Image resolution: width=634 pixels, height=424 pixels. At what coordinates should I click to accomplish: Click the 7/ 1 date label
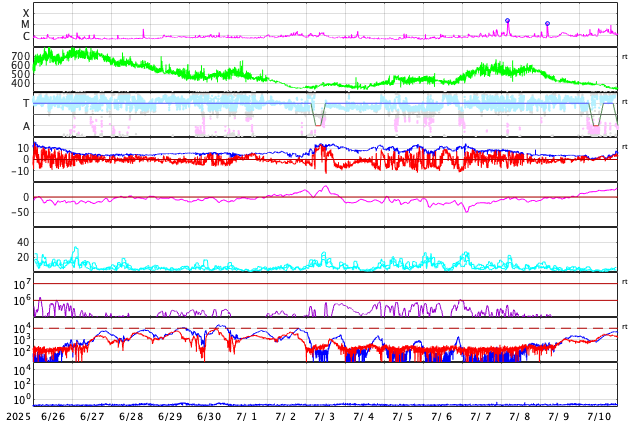pyautogui.click(x=247, y=417)
